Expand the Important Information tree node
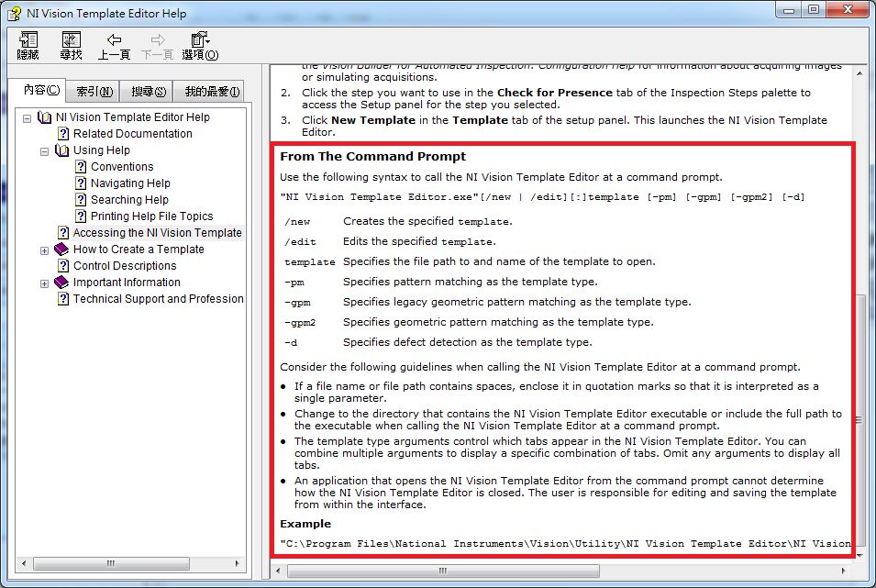Viewport: 876px width, 588px height. click(x=45, y=283)
